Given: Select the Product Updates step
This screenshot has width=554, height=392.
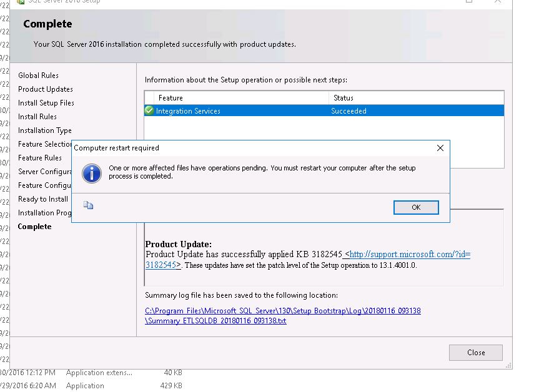Looking at the screenshot, I should 45,89.
